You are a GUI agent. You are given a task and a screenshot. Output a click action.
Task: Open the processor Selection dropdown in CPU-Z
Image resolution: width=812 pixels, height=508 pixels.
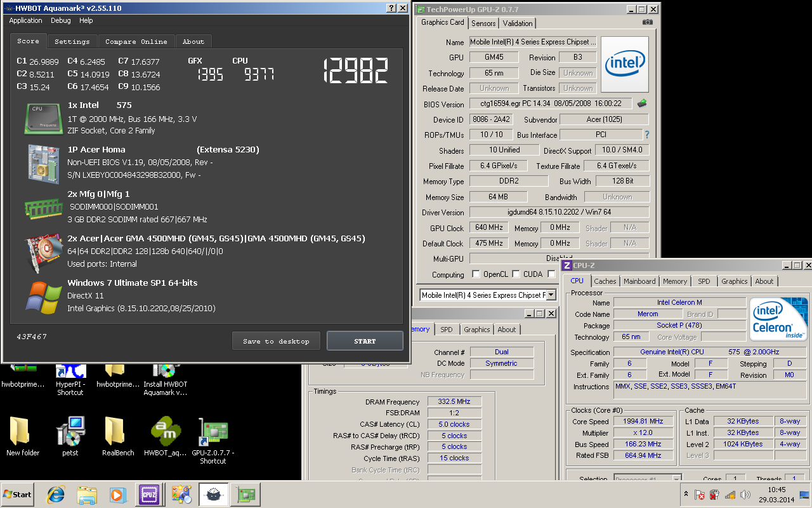[x=647, y=479]
